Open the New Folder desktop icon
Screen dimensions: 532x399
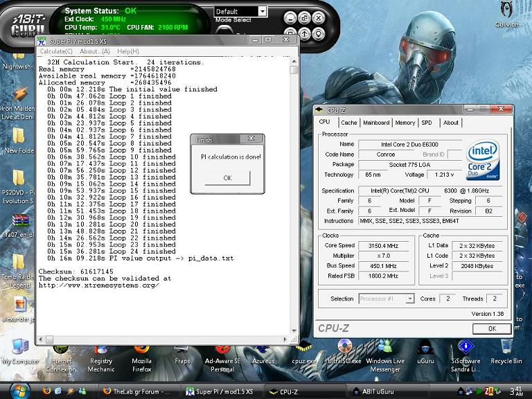click(19, 141)
